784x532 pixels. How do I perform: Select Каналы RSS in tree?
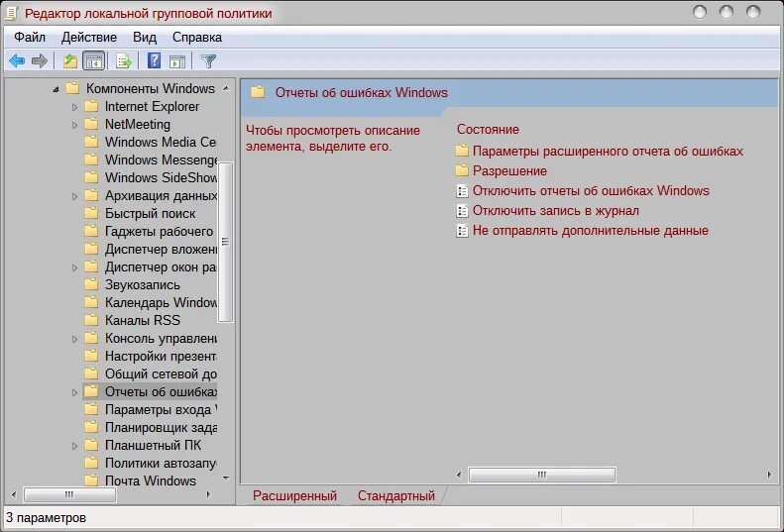pyautogui.click(x=143, y=321)
